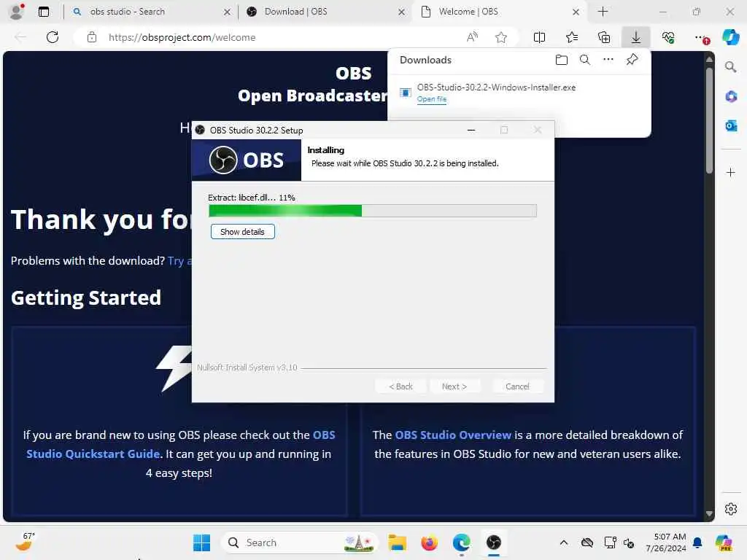The height and width of the screenshot is (560, 747).
Task: Open Collections icon in toolbar
Action: coord(603,37)
